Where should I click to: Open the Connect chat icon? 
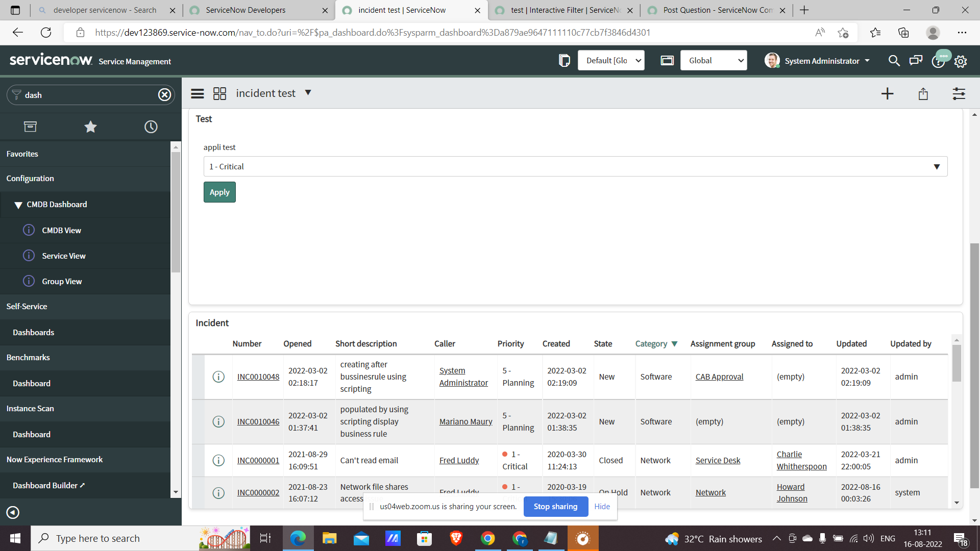tap(916, 61)
